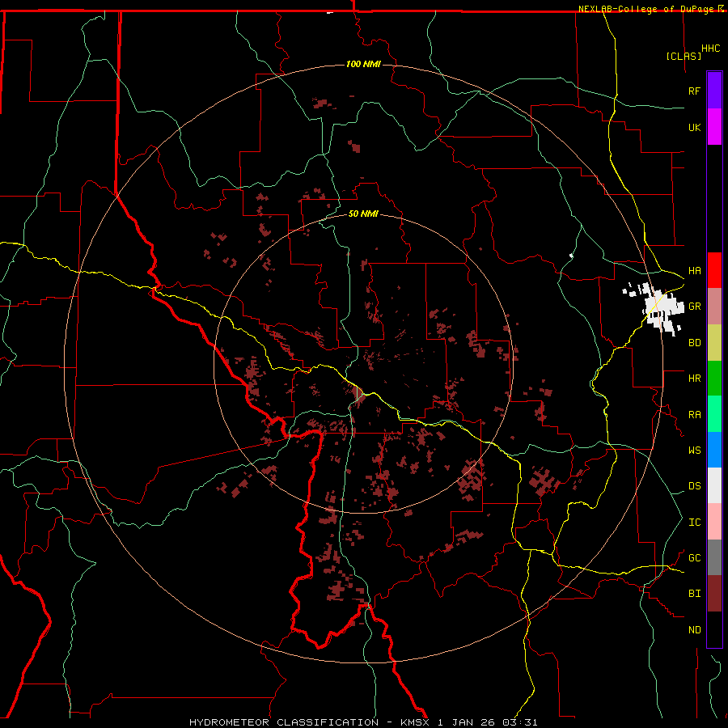Image resolution: width=728 pixels, height=728 pixels.
Task: Select the dusty pink GR legend swatch
Action: coord(714,307)
